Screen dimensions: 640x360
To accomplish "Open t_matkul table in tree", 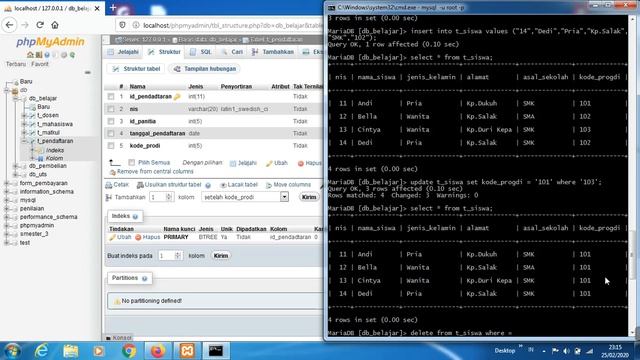I will coord(48,133).
